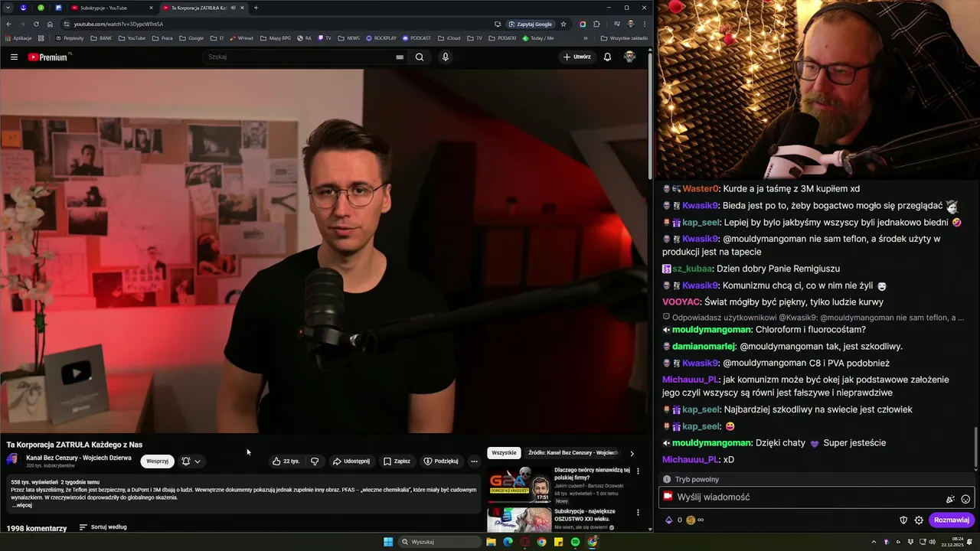Open Windows Start menu
Screen dimensions: 980x551
pyautogui.click(x=388, y=542)
